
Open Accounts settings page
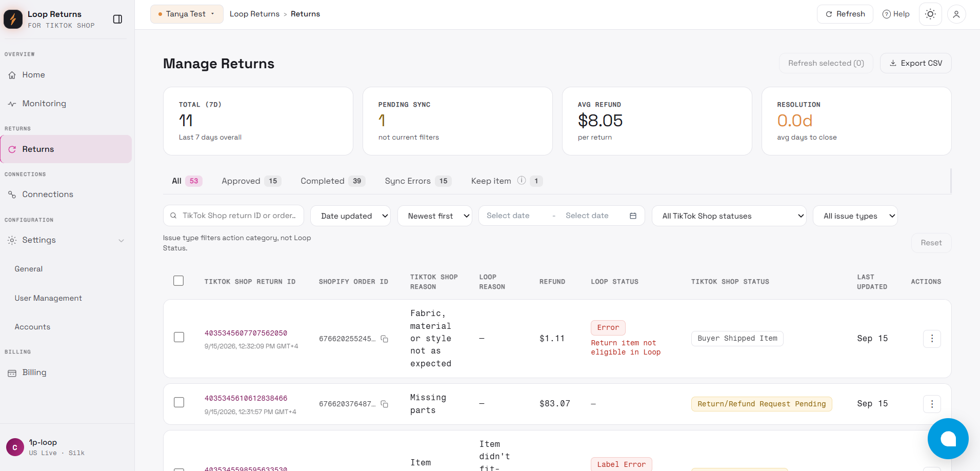point(32,327)
